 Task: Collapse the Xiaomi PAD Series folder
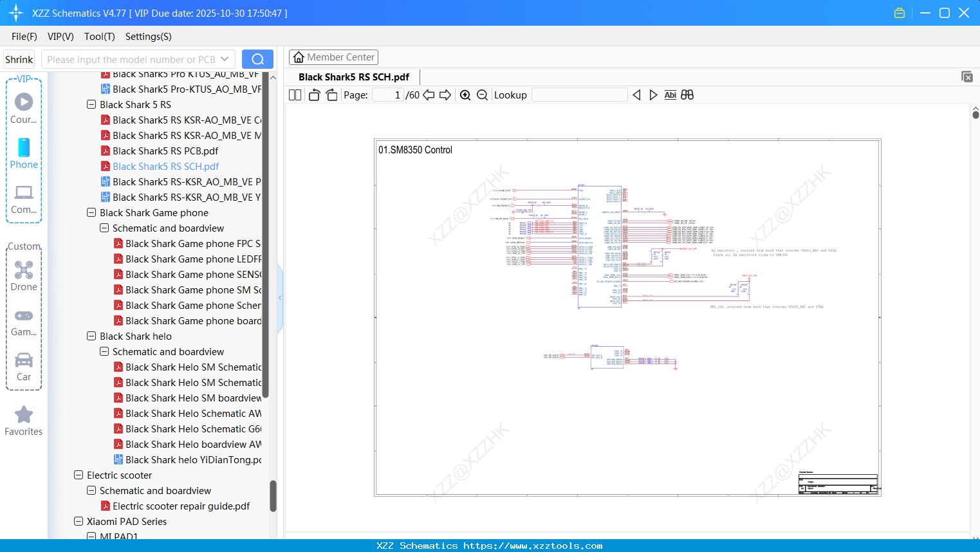[79, 521]
